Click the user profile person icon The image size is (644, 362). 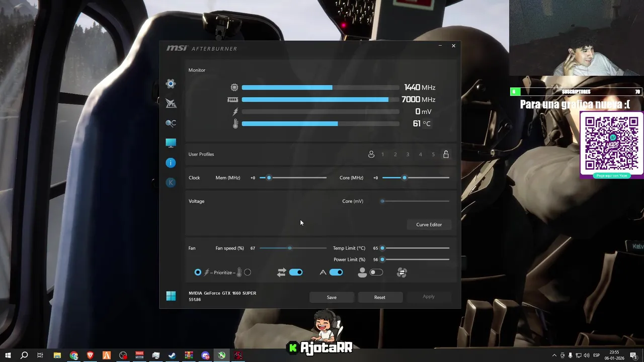[x=371, y=154]
